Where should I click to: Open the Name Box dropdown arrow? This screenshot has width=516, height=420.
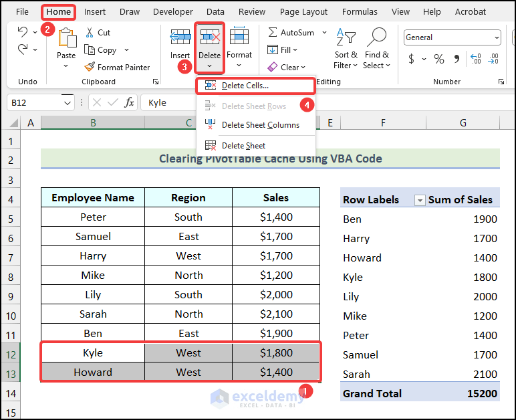(x=68, y=103)
